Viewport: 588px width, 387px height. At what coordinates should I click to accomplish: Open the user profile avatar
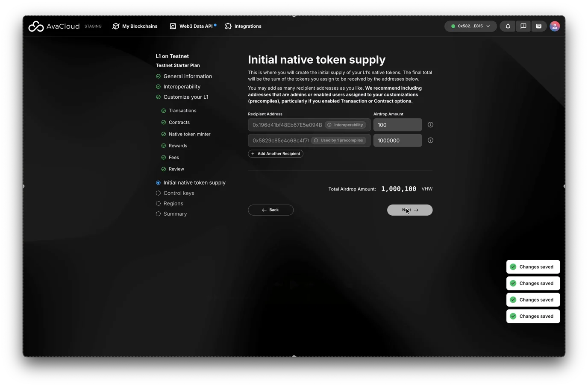[x=555, y=26]
